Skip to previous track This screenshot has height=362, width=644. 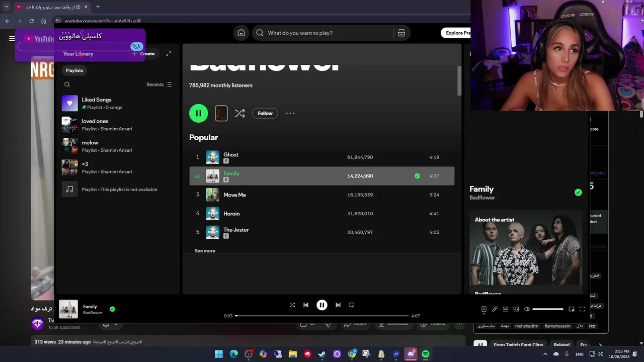[306, 305]
